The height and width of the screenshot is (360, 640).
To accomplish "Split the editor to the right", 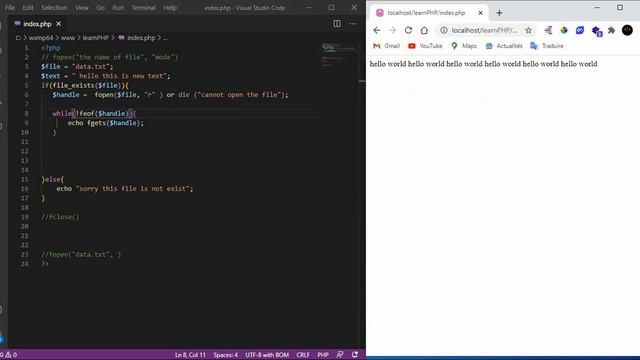I will click(x=337, y=24).
